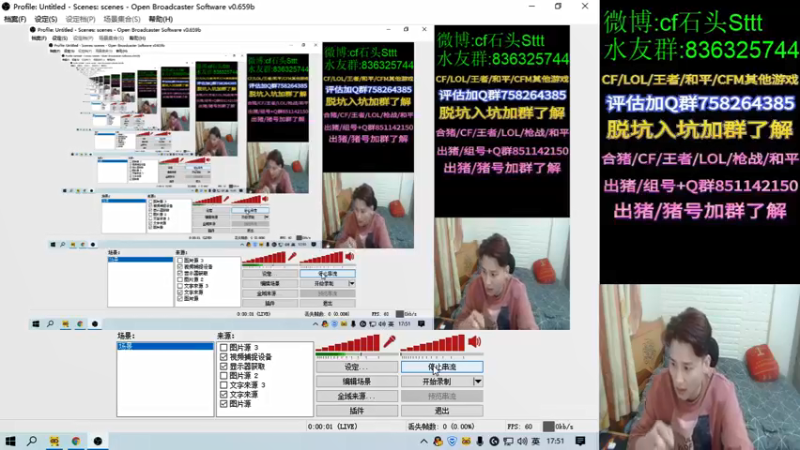
Task: Open the blue shield tray icon
Action: click(452, 441)
